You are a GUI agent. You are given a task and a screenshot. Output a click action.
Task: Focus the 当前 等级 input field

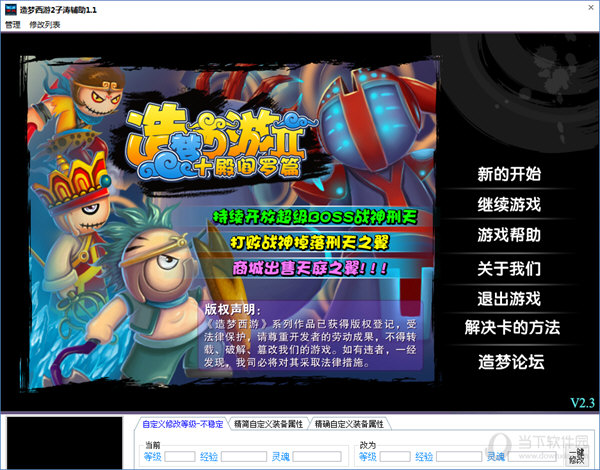coord(180,457)
